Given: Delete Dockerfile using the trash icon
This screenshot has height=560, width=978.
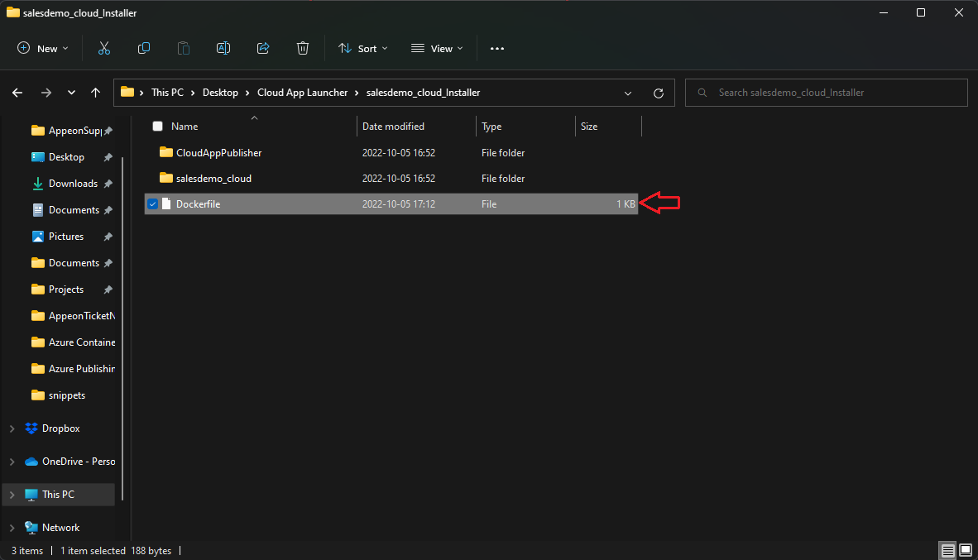Looking at the screenshot, I should pyautogui.click(x=302, y=48).
